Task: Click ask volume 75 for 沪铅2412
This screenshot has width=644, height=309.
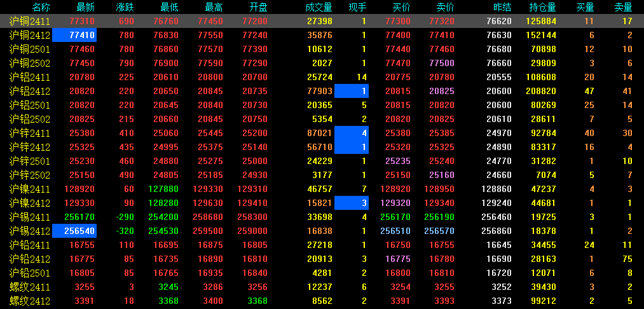Action: click(x=627, y=259)
